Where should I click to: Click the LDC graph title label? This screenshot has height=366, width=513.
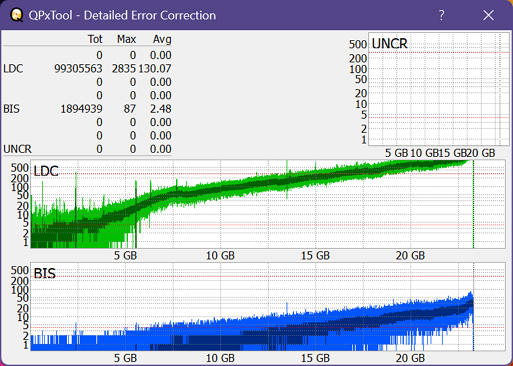[46, 171]
